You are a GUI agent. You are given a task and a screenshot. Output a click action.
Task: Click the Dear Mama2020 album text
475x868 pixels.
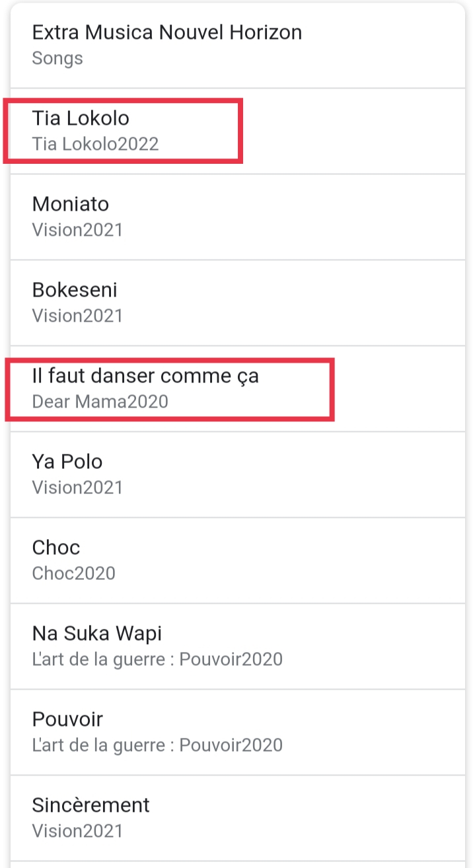100,402
